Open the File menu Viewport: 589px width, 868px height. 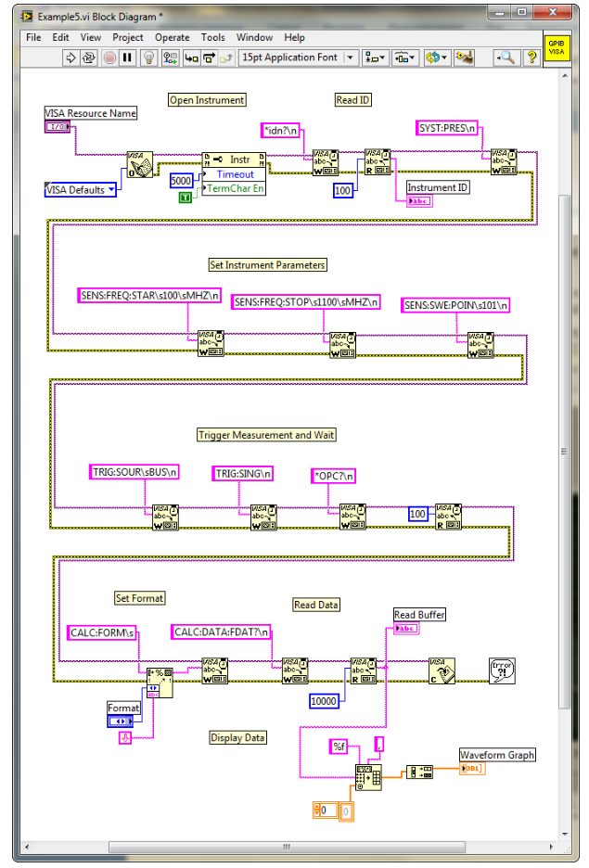pos(33,38)
